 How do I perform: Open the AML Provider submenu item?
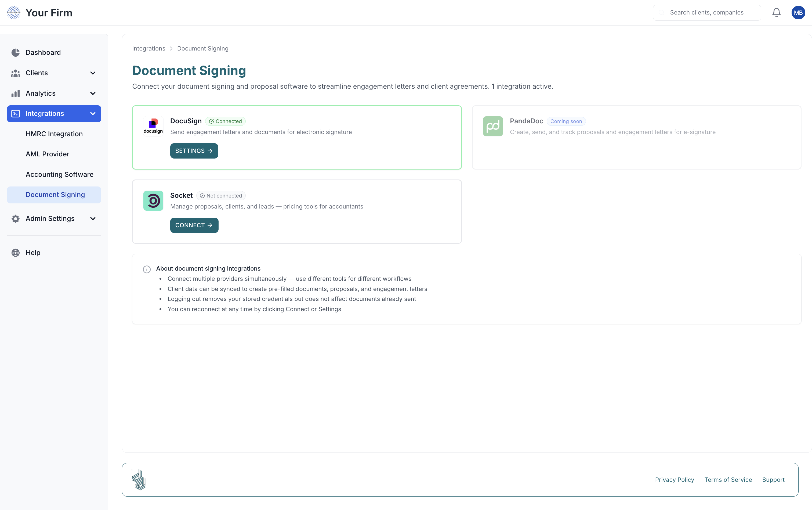click(x=47, y=154)
